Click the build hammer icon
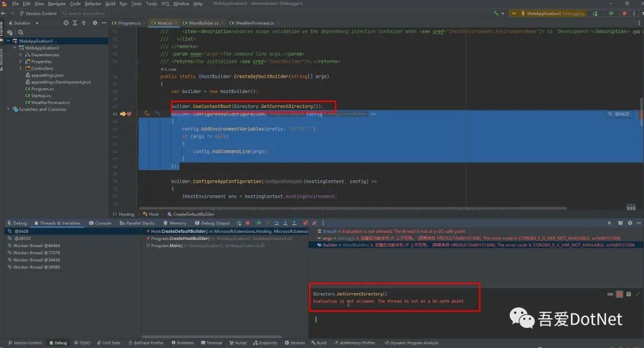This screenshot has height=348, width=644. click(496, 13)
